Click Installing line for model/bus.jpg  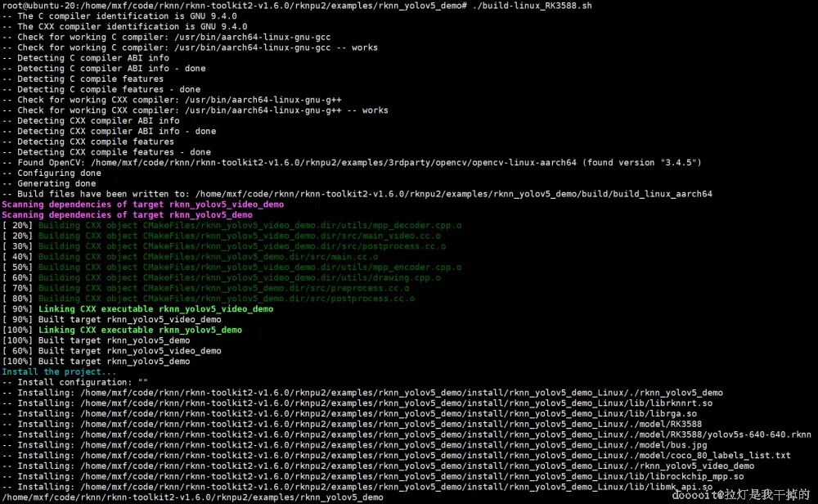(x=355, y=444)
